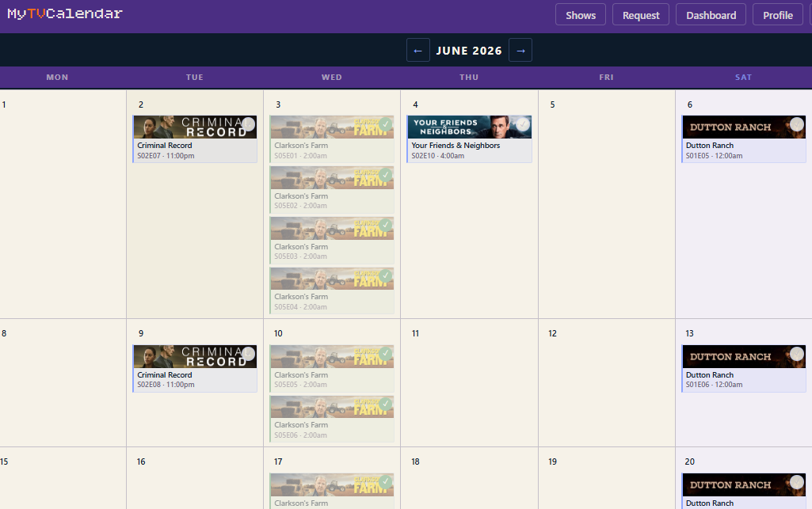Open Clarkson's Farm S05E03 banner image
812x509 pixels.
332,228
